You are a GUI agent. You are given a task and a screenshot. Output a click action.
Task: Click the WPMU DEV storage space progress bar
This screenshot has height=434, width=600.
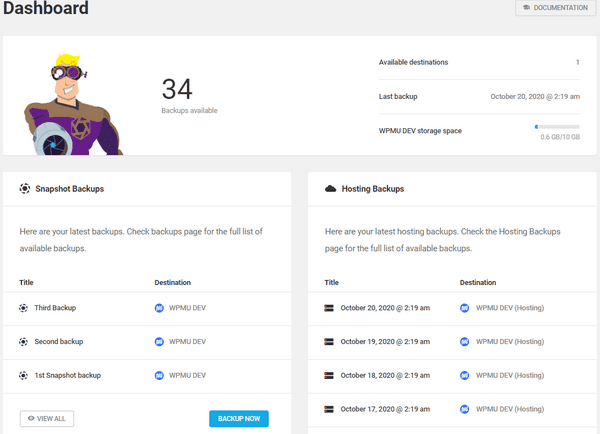557,127
